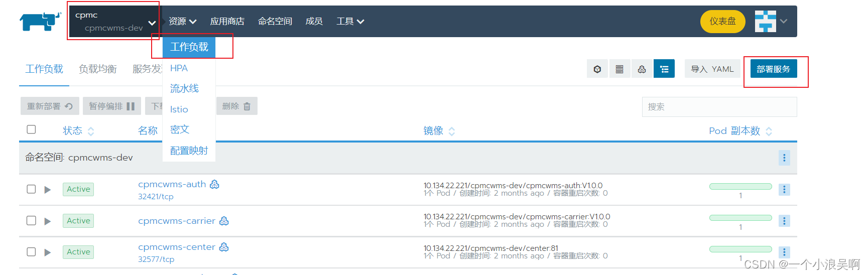Select 工作负载 in the 资源 menu
This screenshot has height=275, width=868.
coord(189,47)
